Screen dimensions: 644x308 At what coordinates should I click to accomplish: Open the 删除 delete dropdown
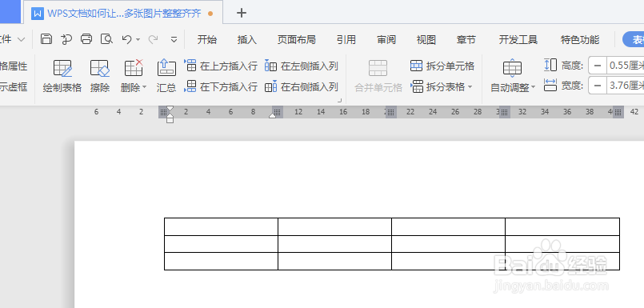pyautogui.click(x=134, y=87)
